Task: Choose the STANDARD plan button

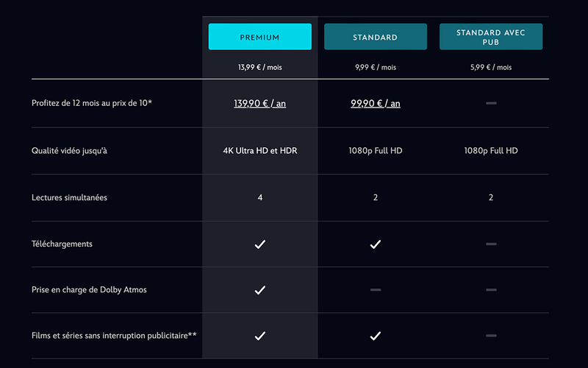Action: point(375,37)
